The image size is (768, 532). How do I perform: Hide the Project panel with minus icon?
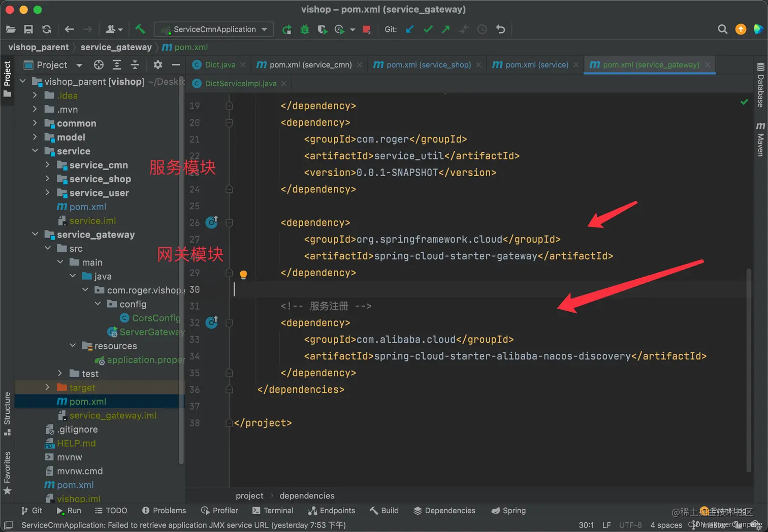click(176, 64)
